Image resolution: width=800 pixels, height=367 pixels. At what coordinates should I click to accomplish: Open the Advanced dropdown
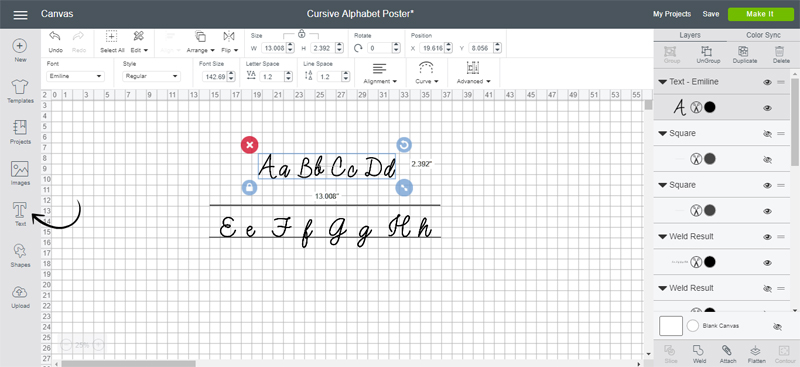(473, 73)
